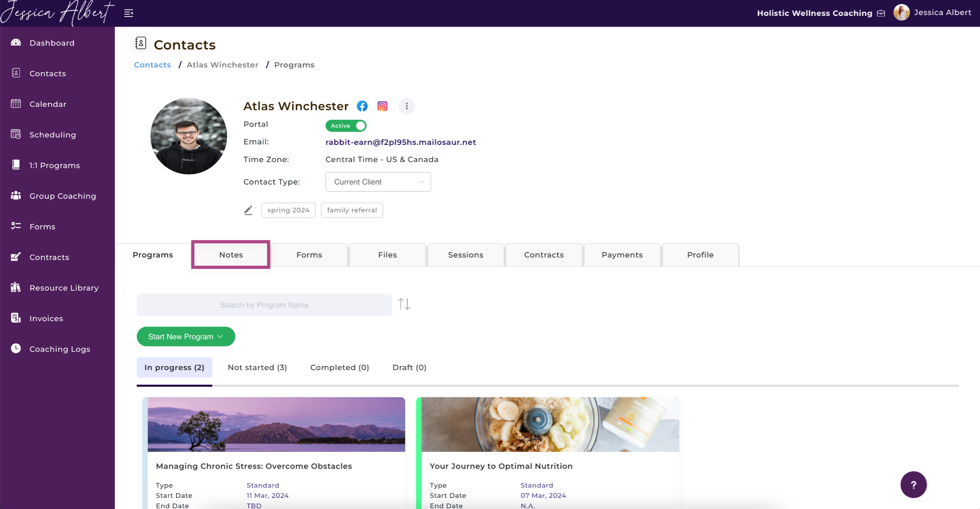Open the Contracts sidebar icon

pyautogui.click(x=16, y=257)
